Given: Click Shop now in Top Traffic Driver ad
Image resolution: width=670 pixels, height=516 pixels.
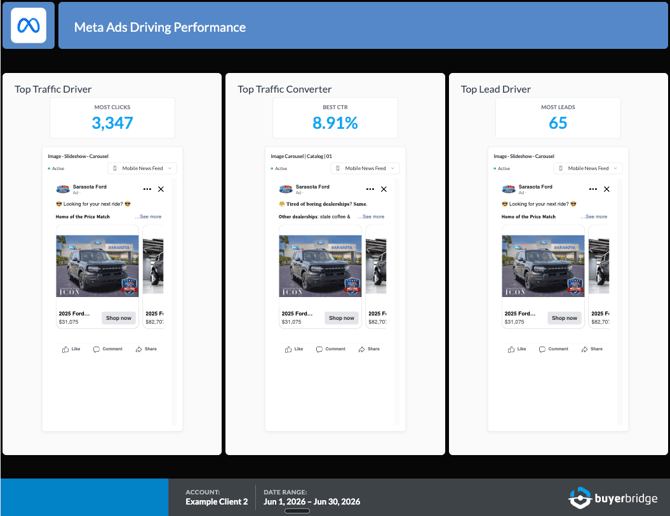Looking at the screenshot, I should coord(118,318).
